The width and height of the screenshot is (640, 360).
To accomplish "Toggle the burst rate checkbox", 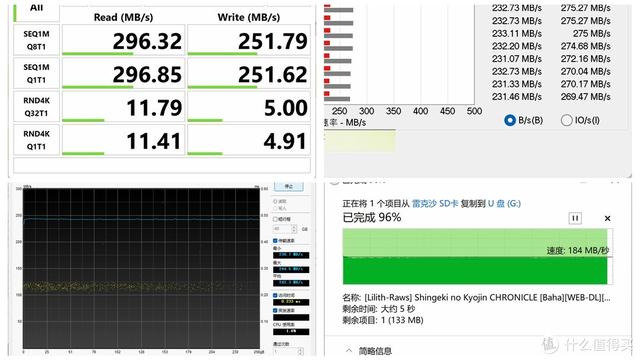I will pos(276,310).
